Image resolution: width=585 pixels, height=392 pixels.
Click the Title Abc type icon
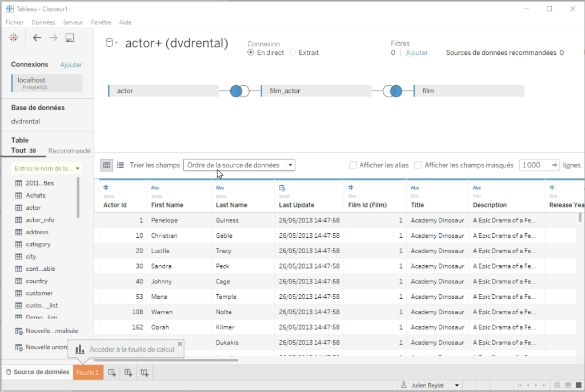415,188
